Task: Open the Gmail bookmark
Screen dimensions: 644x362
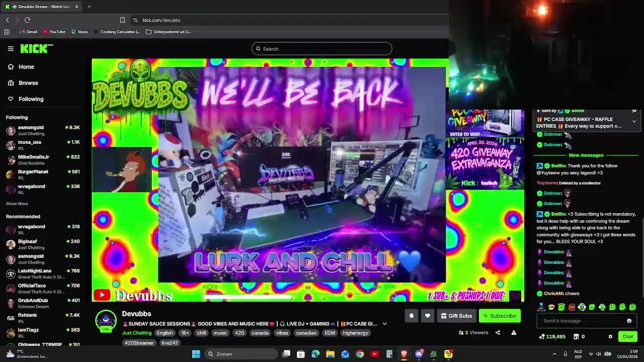Action: click(x=29, y=32)
